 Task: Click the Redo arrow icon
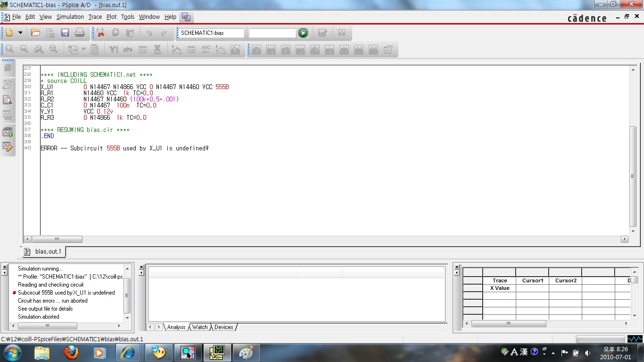coord(164,33)
